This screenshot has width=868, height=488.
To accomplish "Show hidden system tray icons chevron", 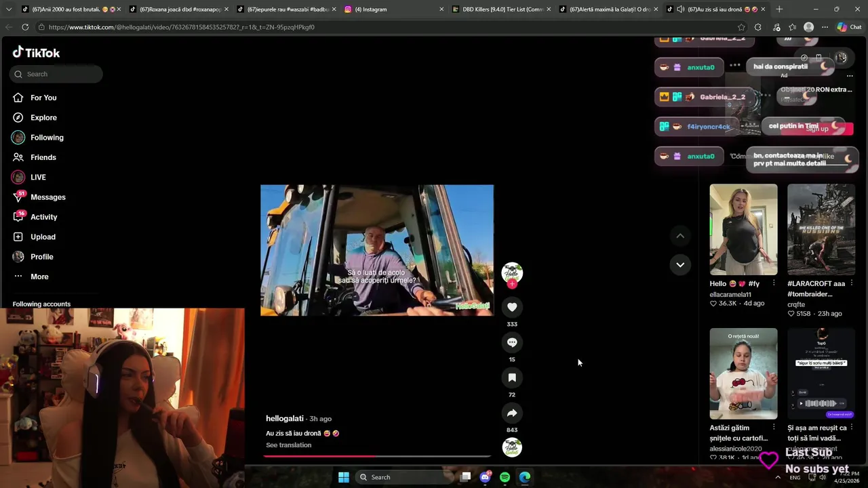I will [x=778, y=477].
